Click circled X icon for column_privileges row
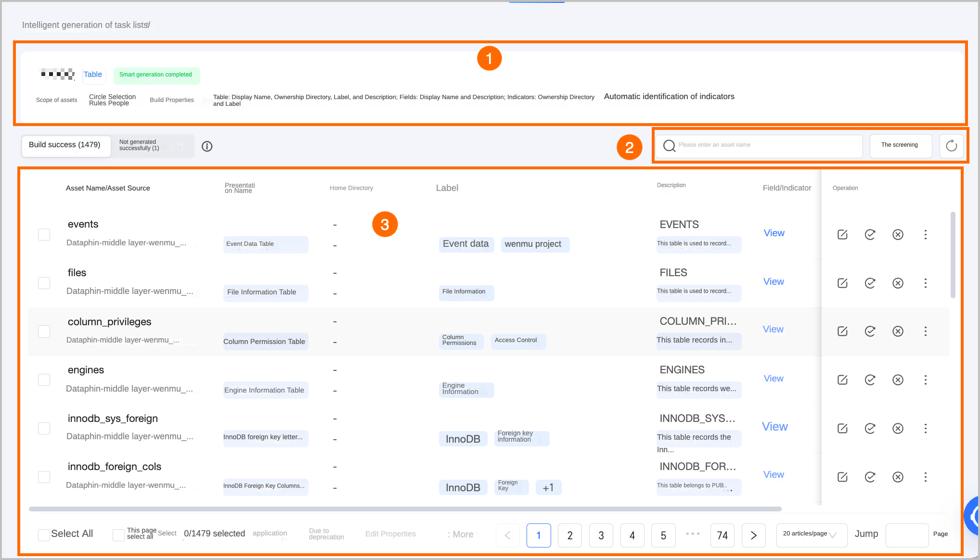980x560 pixels. pyautogui.click(x=898, y=331)
